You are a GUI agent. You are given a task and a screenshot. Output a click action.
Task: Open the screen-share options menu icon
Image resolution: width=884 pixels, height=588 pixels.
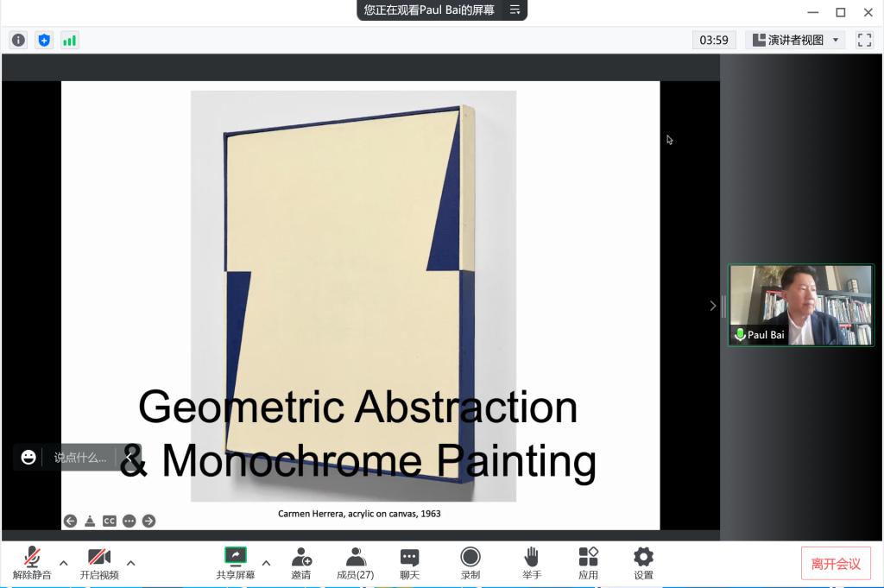pyautogui.click(x=515, y=9)
